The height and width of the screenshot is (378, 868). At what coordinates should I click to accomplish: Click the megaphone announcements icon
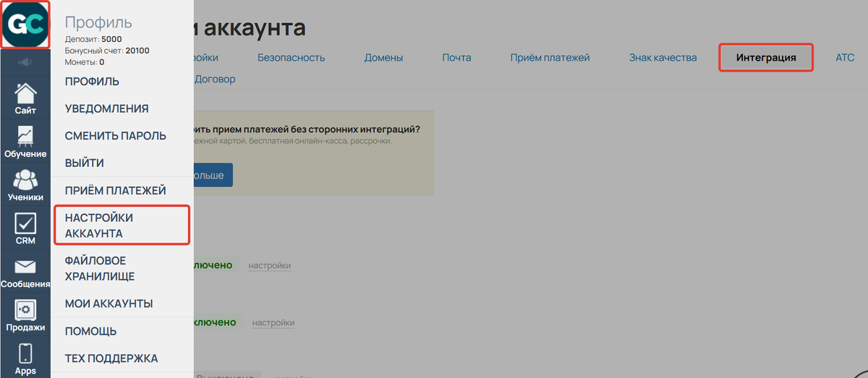pyautogui.click(x=25, y=63)
